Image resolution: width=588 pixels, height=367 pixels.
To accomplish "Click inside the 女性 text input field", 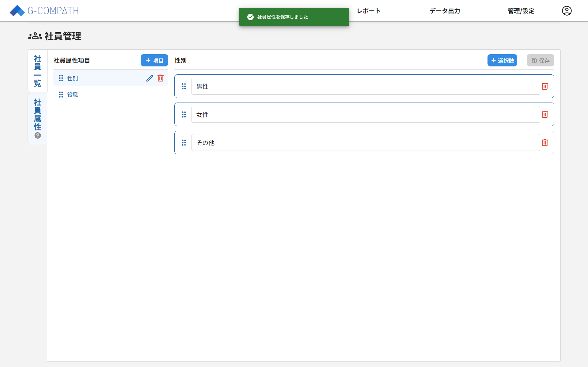I will tap(337, 114).
